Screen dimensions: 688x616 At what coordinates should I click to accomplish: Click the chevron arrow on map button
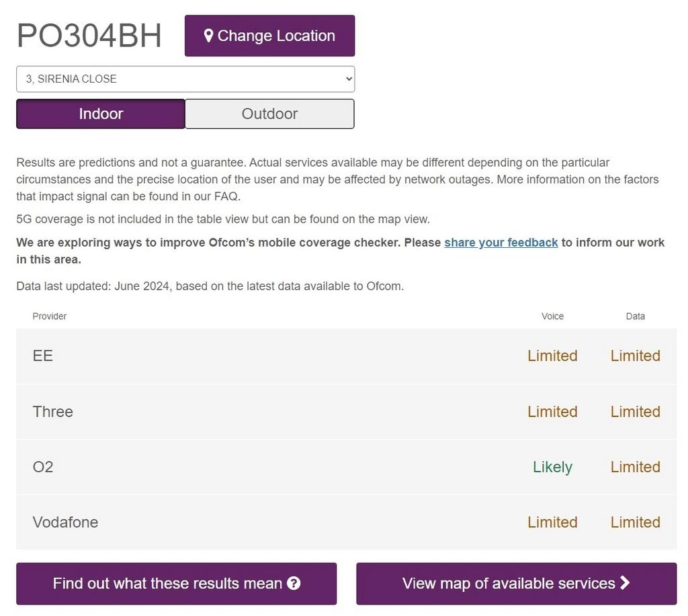[625, 583]
